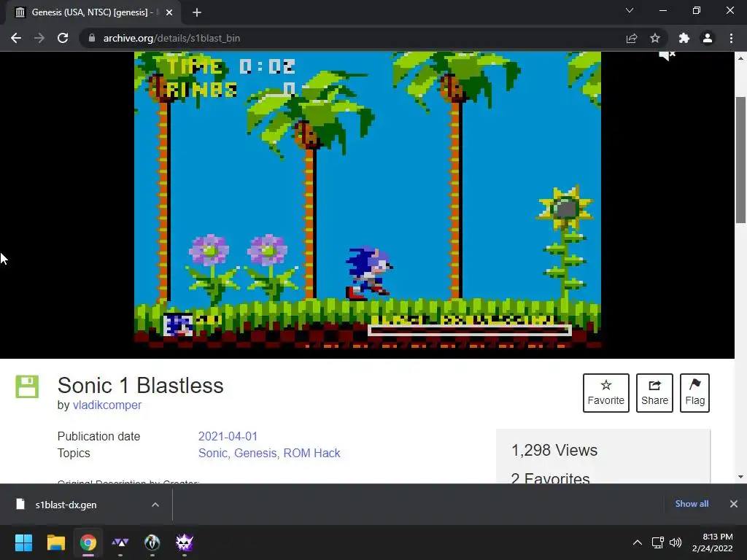The image size is (747, 560).
Task: Show hidden system tray icons
Action: point(637,542)
